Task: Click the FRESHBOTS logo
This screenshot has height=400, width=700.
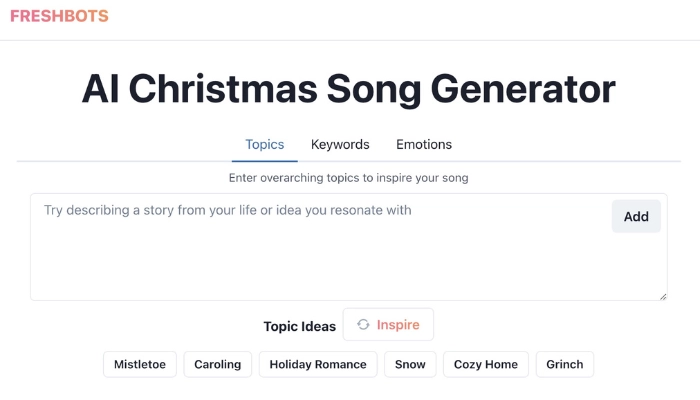Action: pyautogui.click(x=59, y=16)
